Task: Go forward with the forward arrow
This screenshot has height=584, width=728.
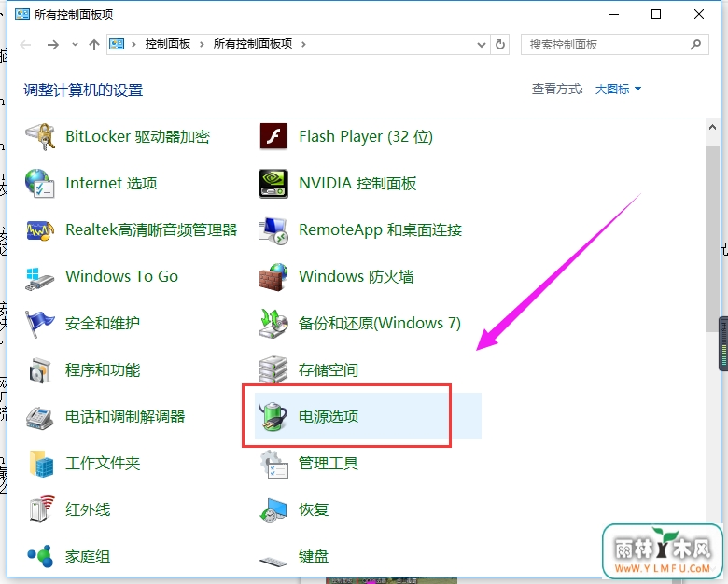Action: tap(53, 45)
